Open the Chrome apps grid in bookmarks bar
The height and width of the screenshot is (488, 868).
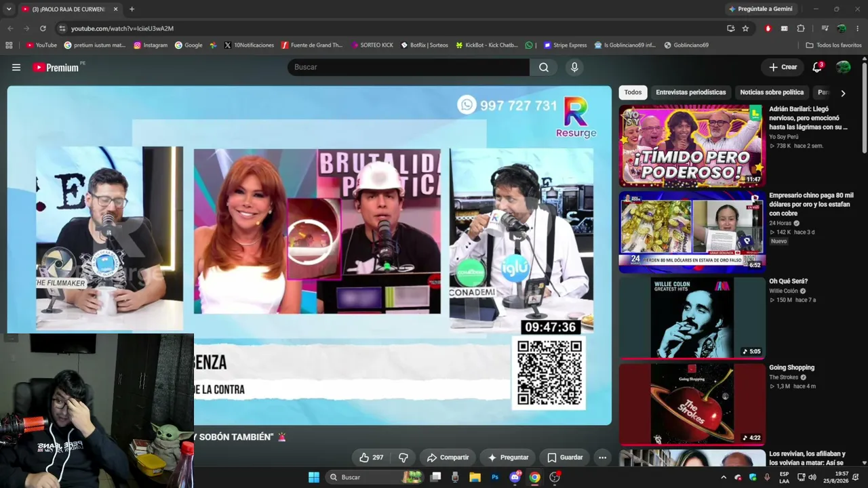tap(9, 45)
